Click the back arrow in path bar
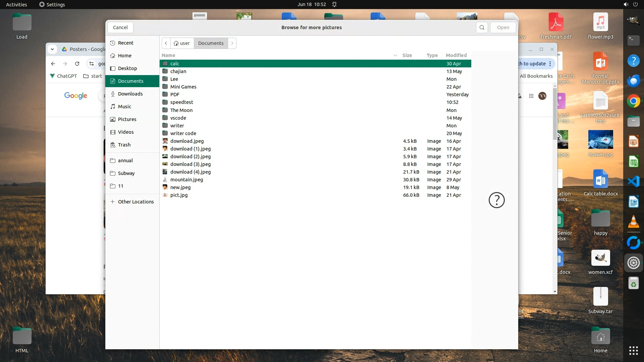Image resolution: width=644 pixels, height=362 pixels. pos(166,43)
